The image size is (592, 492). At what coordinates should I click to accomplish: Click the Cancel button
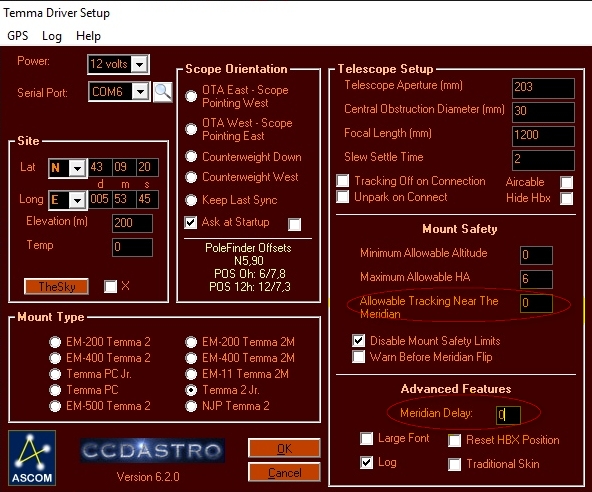tap(284, 472)
